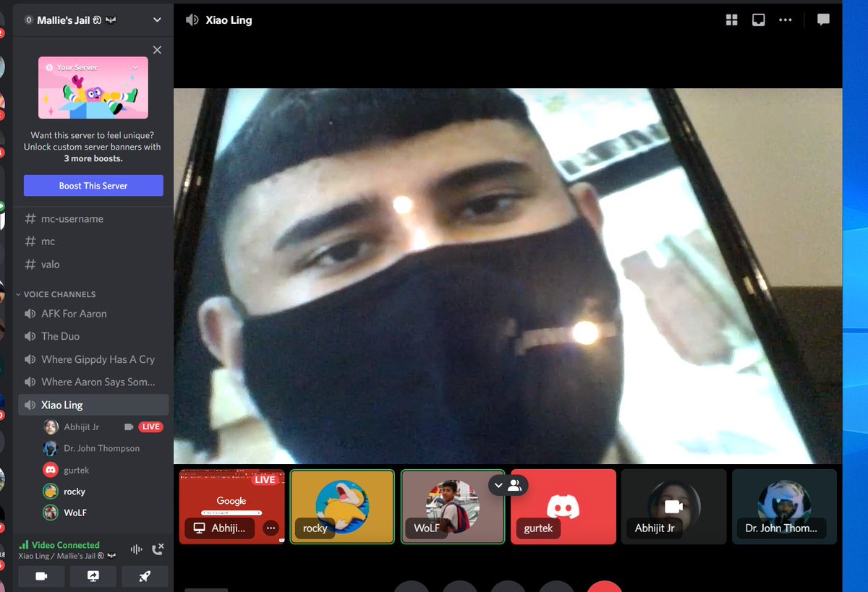
Task: Toggle camera in voice panel
Action: (x=41, y=576)
